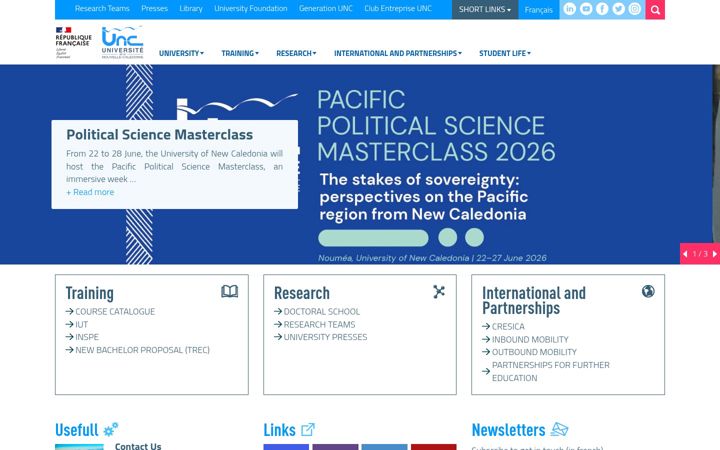Open the UNIVERSITY menu dropdown
The image size is (720, 450).
click(x=181, y=53)
